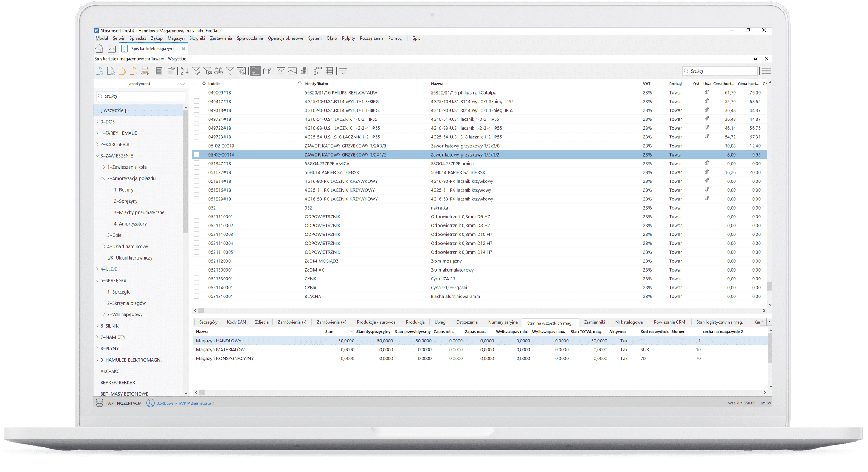Click the column report sheet icon
The image size is (868, 472).
click(x=304, y=71)
